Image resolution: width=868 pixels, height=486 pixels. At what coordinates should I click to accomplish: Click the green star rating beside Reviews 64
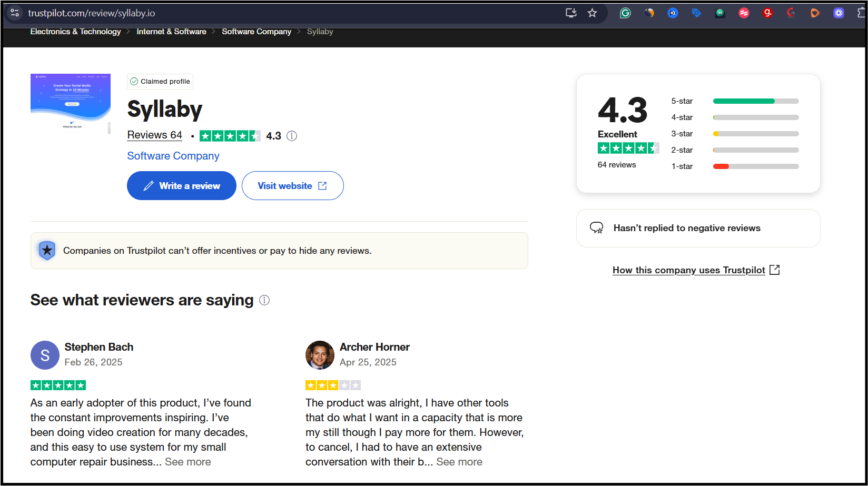tap(230, 136)
